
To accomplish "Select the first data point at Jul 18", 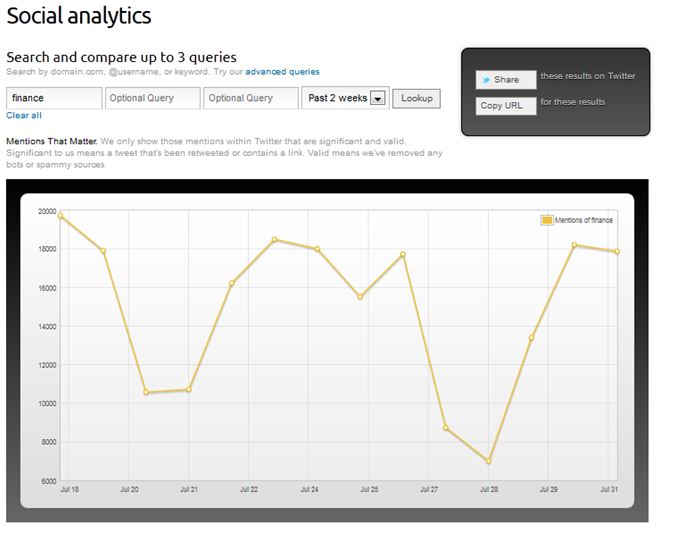I will 61,216.
